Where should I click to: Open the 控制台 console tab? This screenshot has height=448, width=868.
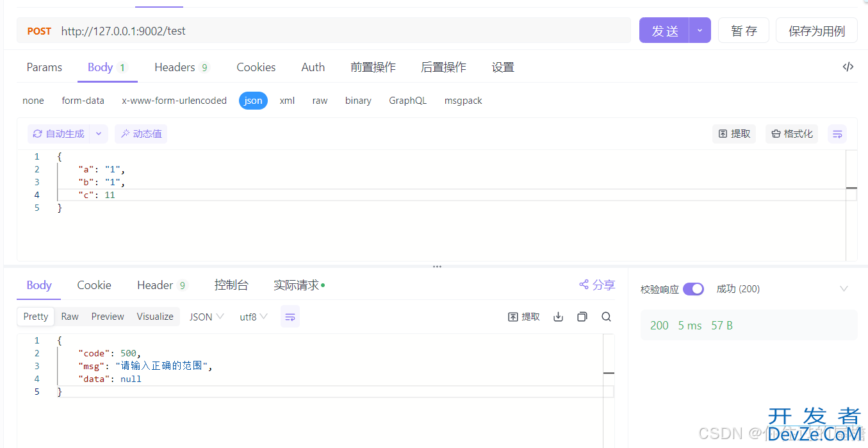231,285
